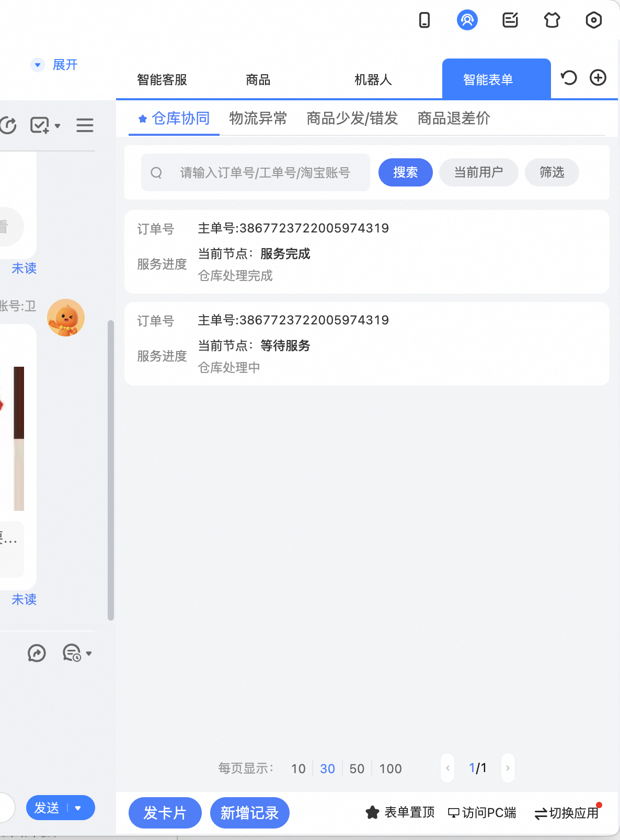Viewport: 620px width, 840px height.
Task: Open settings hexagon icon
Action: click(x=593, y=20)
